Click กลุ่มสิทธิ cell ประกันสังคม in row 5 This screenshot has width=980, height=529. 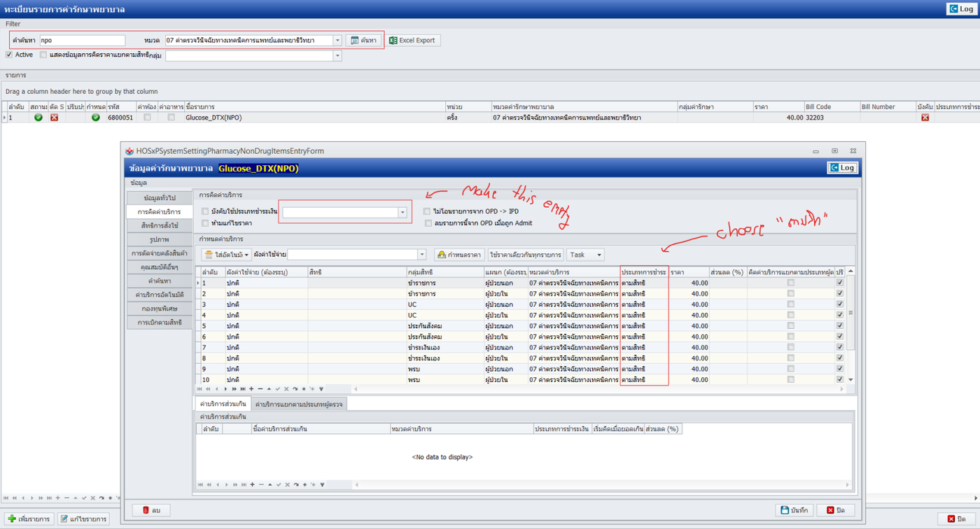(x=444, y=326)
